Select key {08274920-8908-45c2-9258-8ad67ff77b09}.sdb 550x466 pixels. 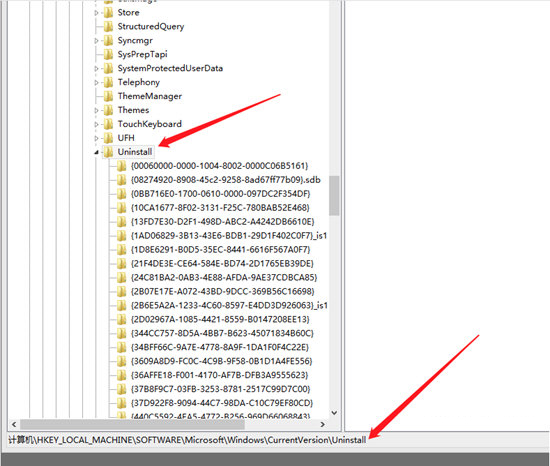pos(226,180)
